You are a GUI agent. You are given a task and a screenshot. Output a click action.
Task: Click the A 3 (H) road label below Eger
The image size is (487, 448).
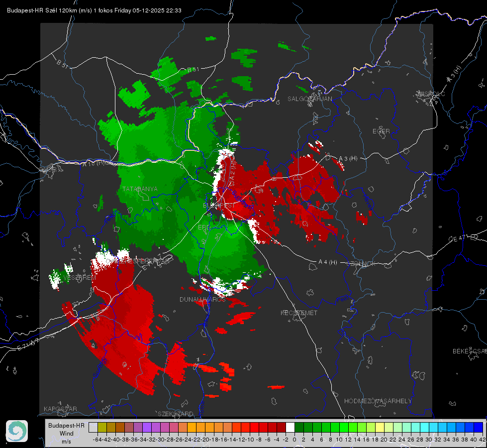pyautogui.click(x=348, y=159)
